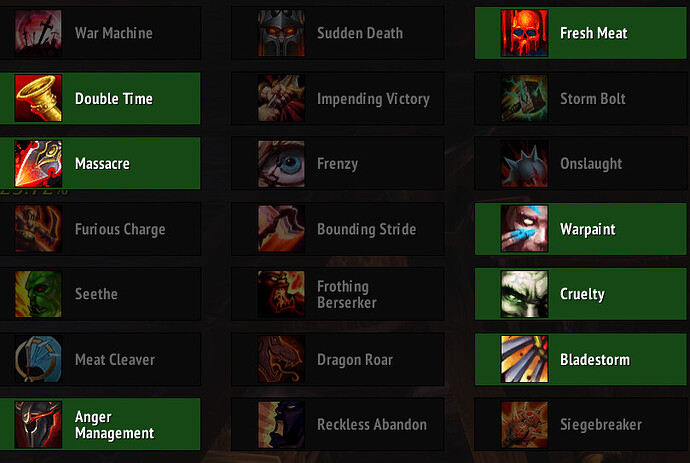The height and width of the screenshot is (463, 690).
Task: Deselect the Double Time talent
Action: tap(100, 98)
